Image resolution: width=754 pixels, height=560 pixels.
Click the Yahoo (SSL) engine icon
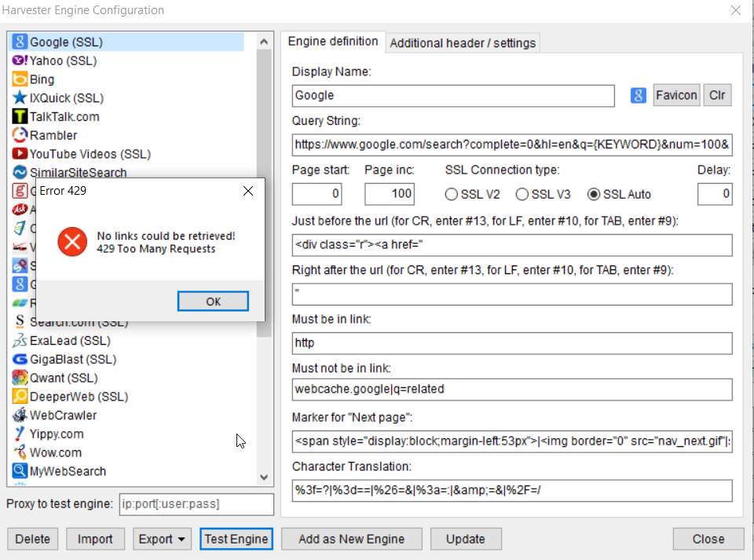click(19, 60)
